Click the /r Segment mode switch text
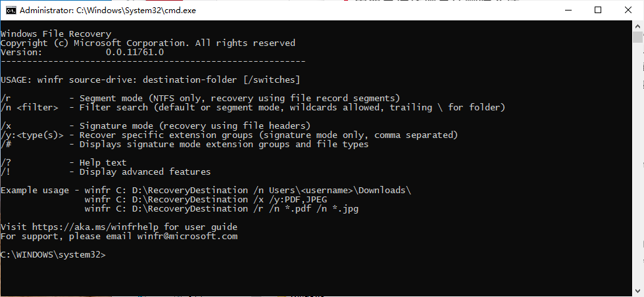 (5, 98)
